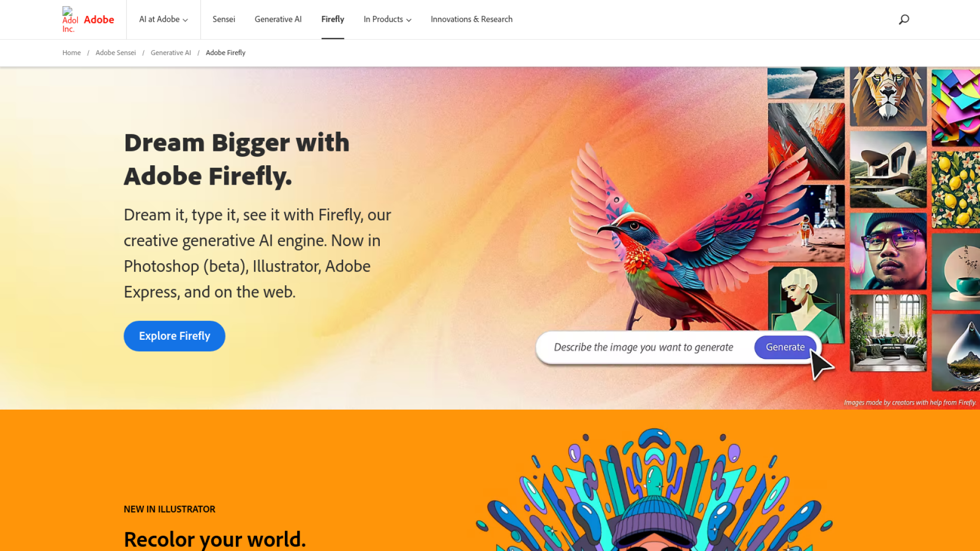Click the Explore Firefly button
This screenshot has width=980, height=551.
click(x=175, y=336)
